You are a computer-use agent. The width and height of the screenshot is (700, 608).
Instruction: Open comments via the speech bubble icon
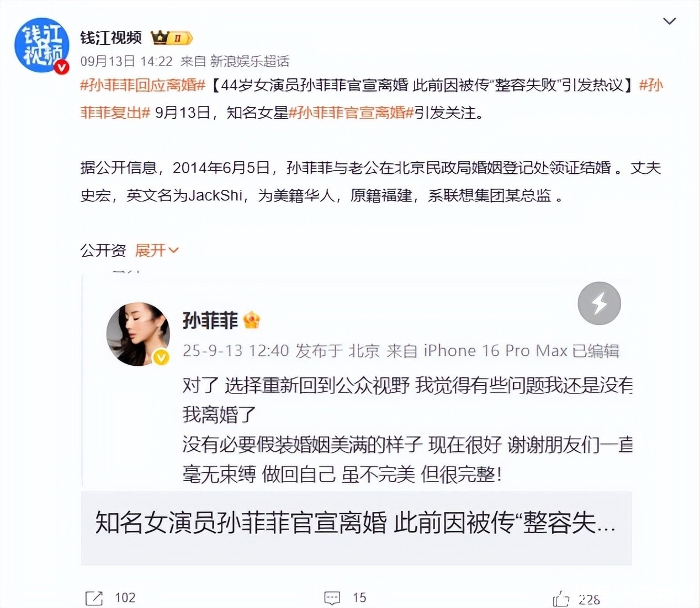[x=332, y=598]
